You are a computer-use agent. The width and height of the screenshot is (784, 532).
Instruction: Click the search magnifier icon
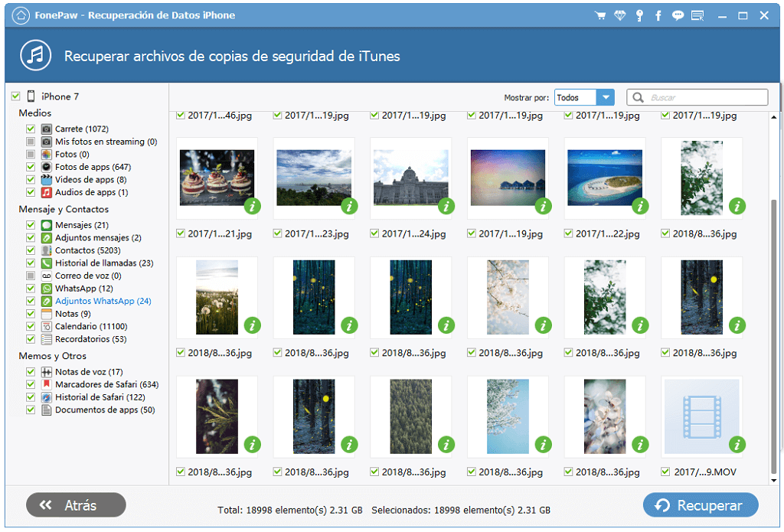tap(638, 97)
